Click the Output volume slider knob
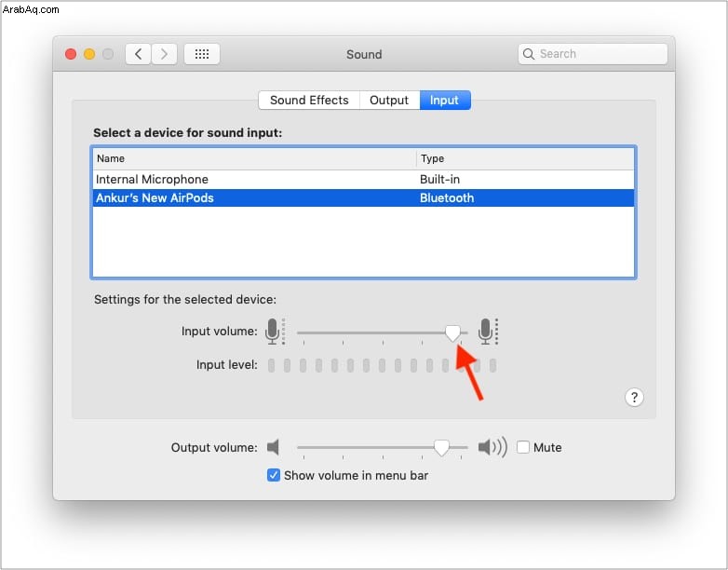728x570 pixels. click(441, 447)
